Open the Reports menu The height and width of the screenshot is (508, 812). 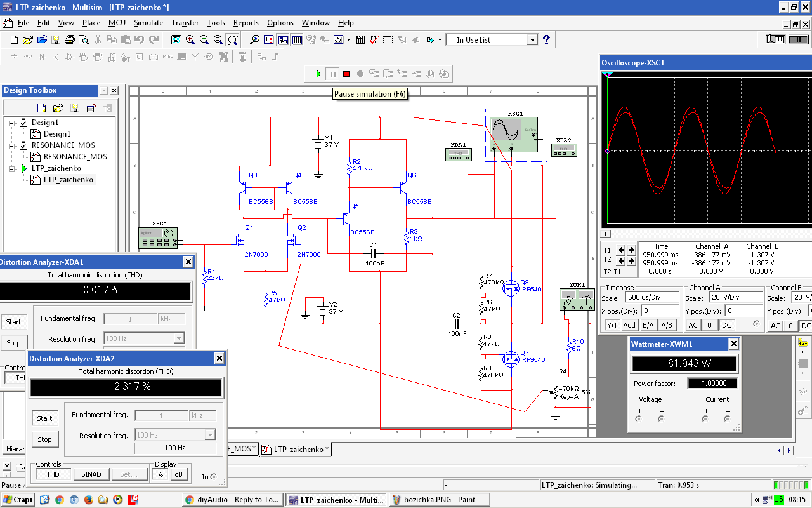point(246,23)
